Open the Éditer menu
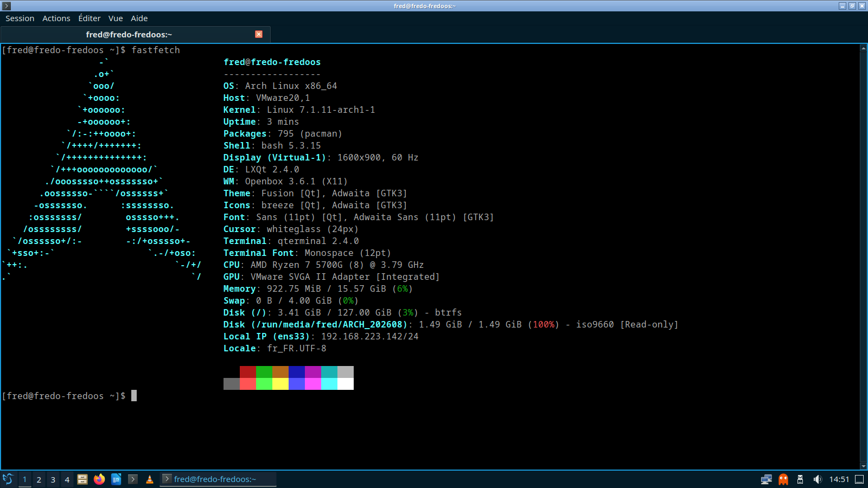The image size is (868, 488). (x=90, y=18)
